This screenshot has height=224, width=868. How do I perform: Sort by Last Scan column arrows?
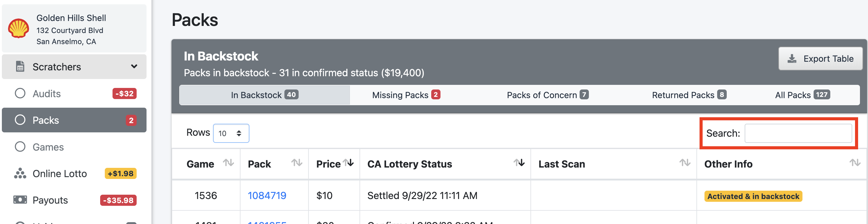pyautogui.click(x=685, y=163)
